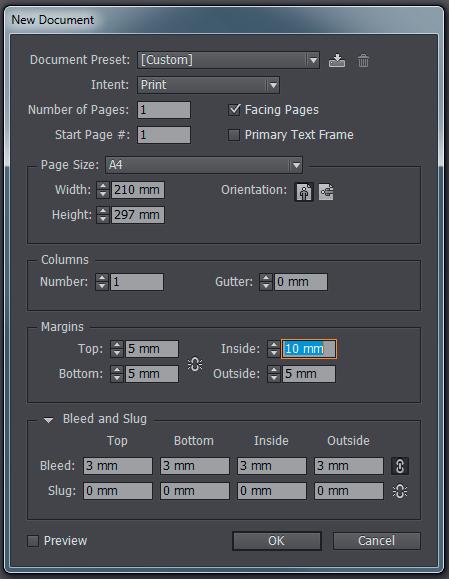Click the Slug Outside field

click(x=349, y=491)
